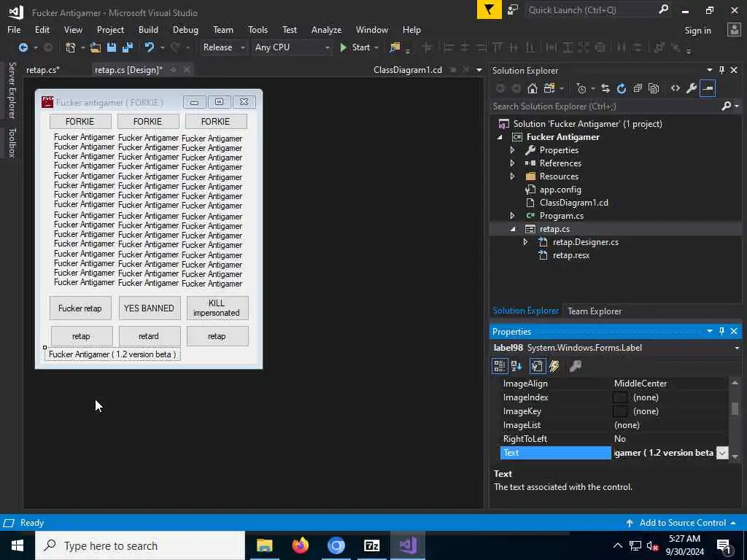Open the label98 object selector dropdown
The height and width of the screenshot is (560, 747).
click(737, 348)
